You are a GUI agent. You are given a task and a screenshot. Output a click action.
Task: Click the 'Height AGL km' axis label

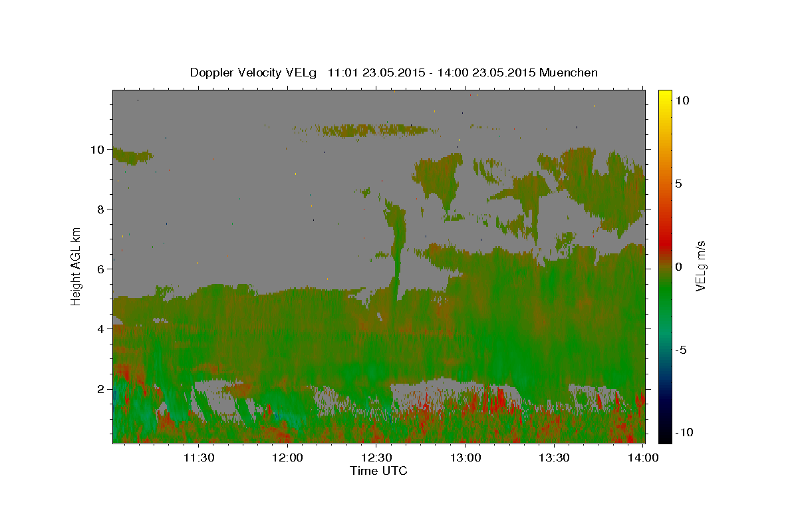coord(76,266)
